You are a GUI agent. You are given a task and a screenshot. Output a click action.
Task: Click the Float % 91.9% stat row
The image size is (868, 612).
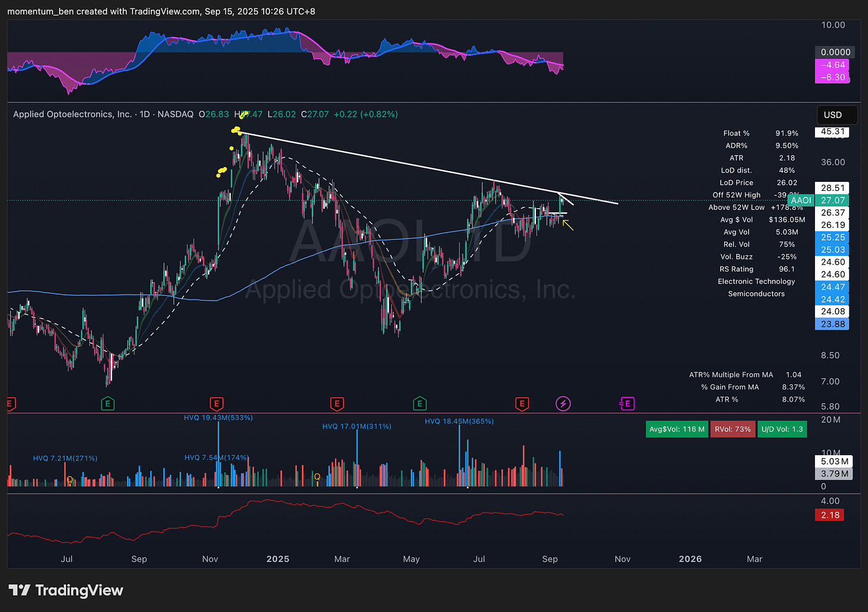click(761, 133)
